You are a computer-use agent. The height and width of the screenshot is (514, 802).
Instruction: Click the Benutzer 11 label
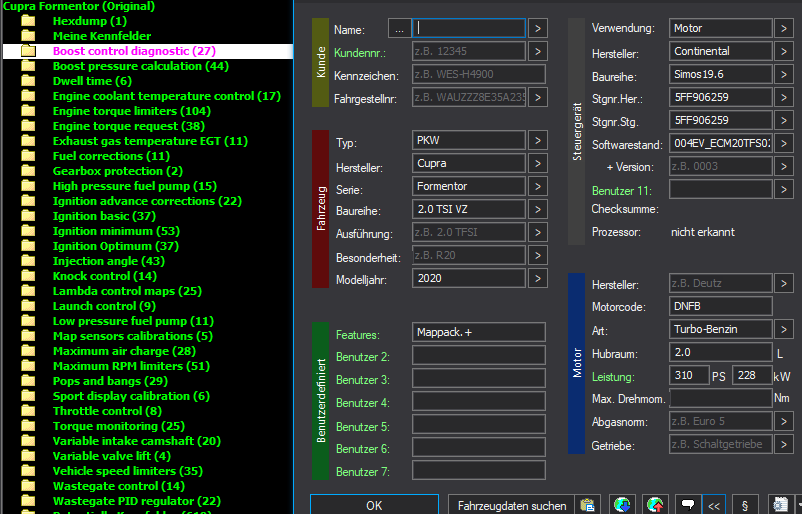(621, 191)
